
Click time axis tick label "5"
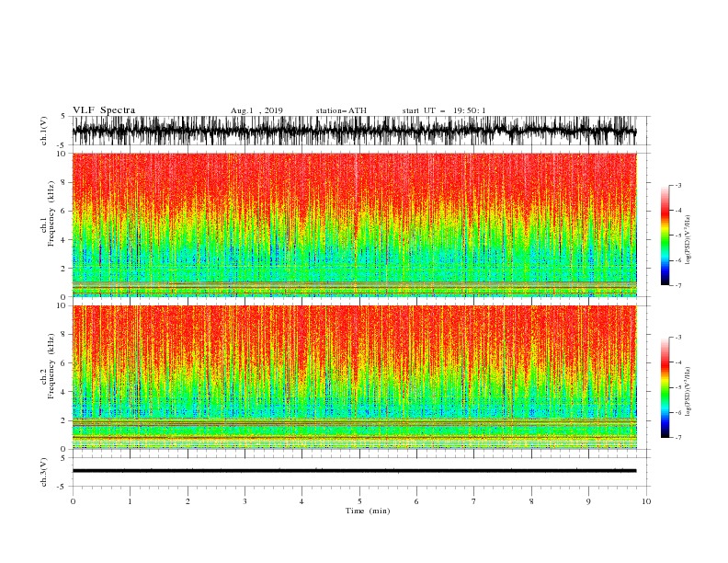pos(359,501)
